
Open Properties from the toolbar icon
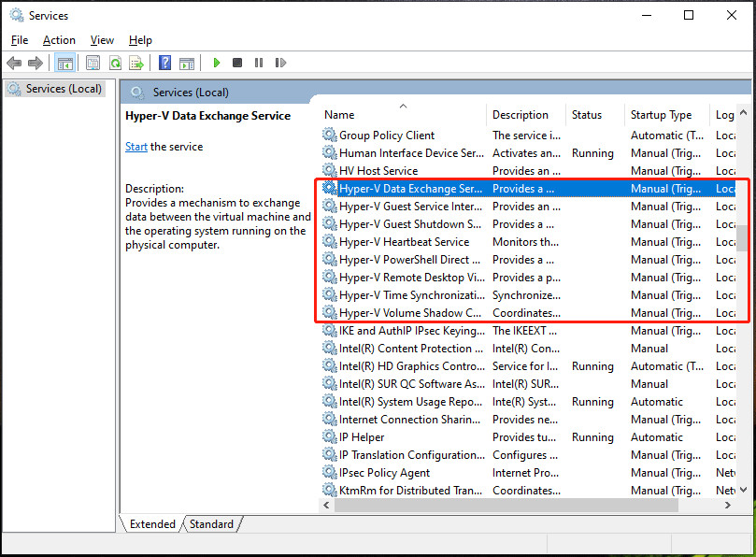point(93,63)
